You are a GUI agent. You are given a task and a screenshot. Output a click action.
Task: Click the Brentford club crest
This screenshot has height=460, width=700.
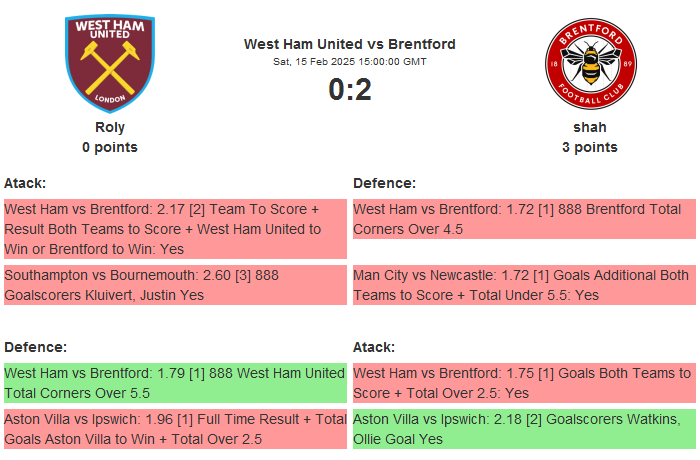(x=590, y=62)
